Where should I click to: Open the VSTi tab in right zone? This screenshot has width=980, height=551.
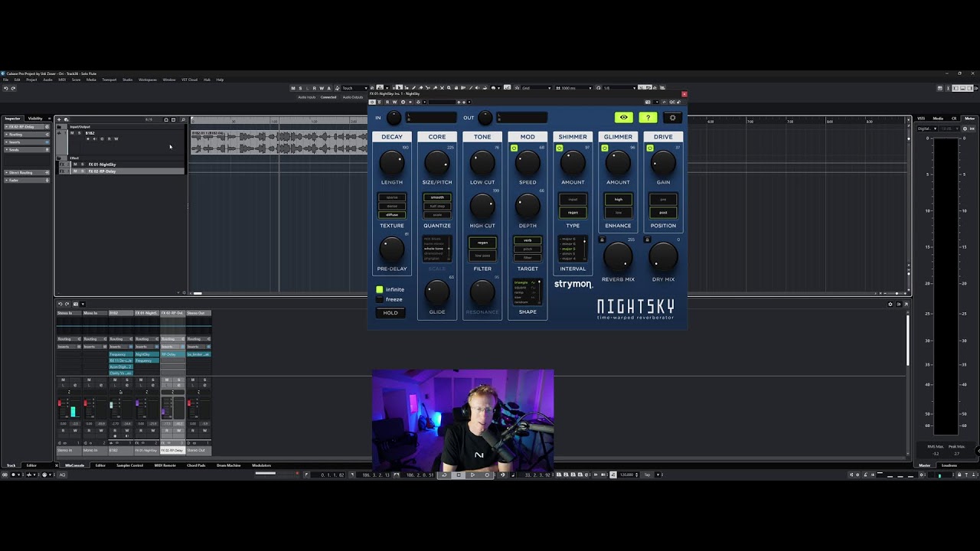pos(922,119)
